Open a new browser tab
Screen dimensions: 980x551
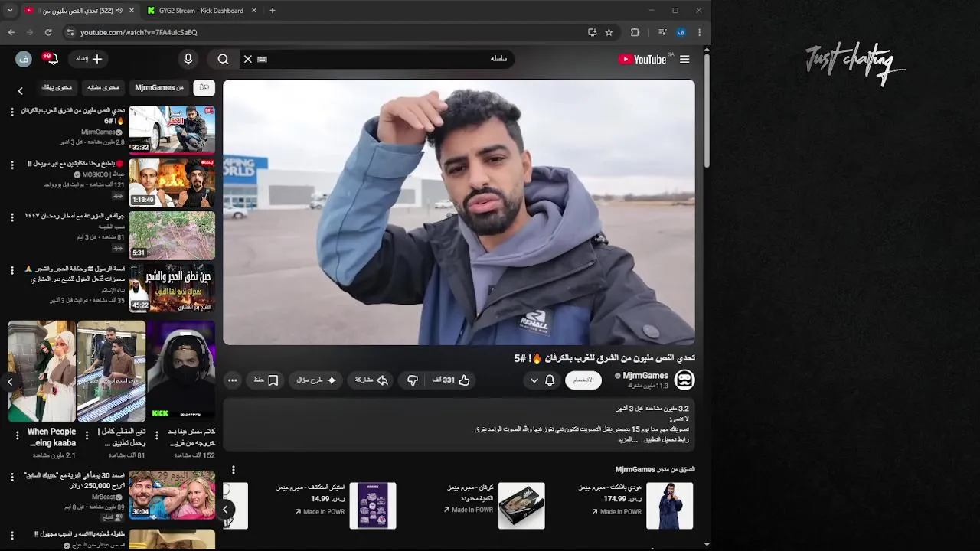[272, 11]
